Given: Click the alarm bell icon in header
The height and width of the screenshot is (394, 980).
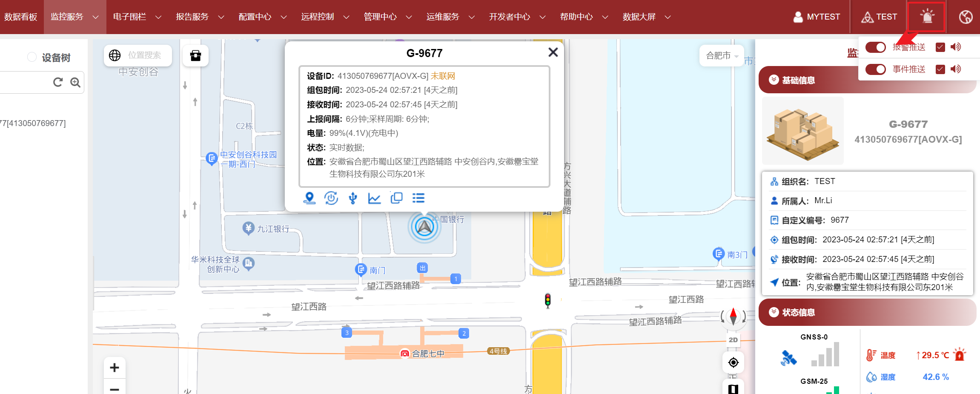Looking at the screenshot, I should pyautogui.click(x=927, y=17).
